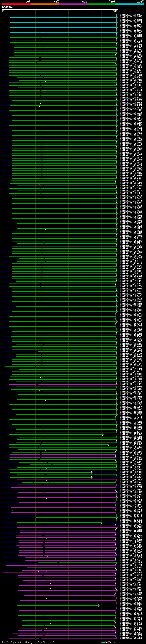Image resolution: width=146 pixels, height=644 pixels.
Task: Select label UniRef100_A7R844
Action: click(x=131, y=90)
